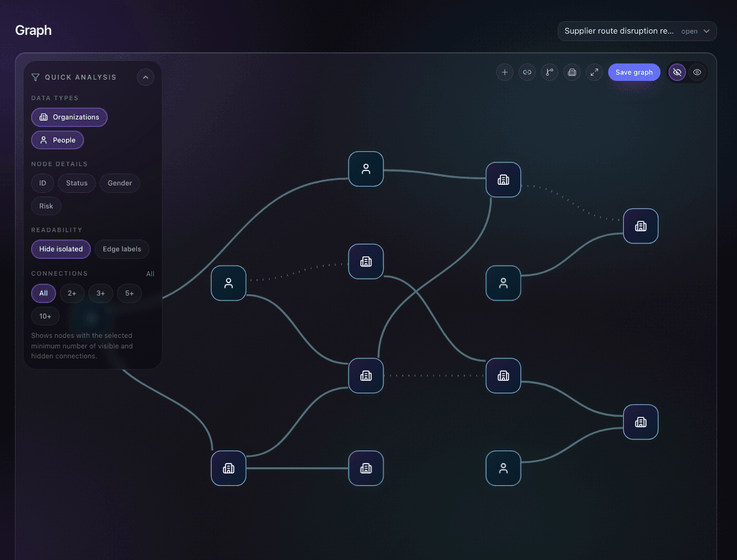Viewport: 737px width, 560px height.
Task: Enable the Status node detail
Action: click(x=77, y=183)
